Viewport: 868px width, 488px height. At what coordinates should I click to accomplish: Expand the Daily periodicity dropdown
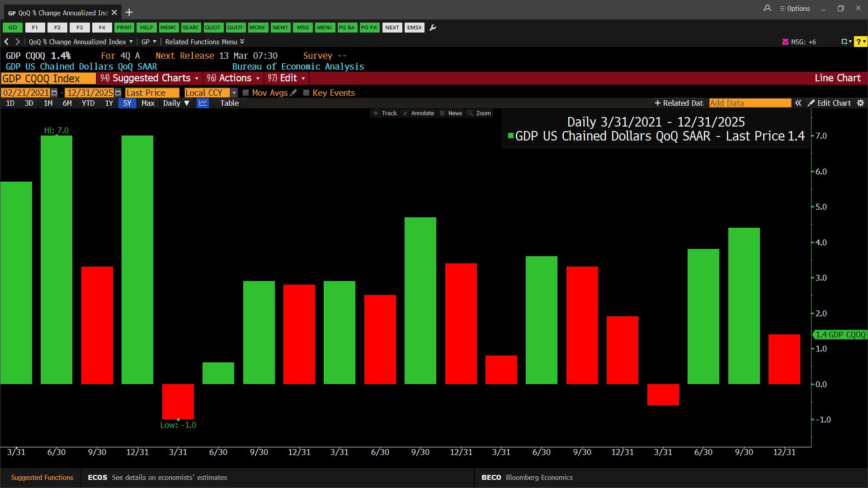(176, 103)
